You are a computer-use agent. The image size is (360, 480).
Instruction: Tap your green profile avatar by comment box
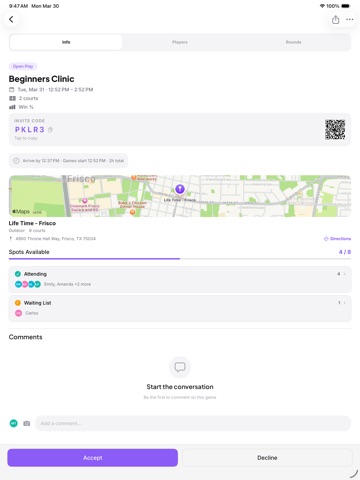14,423
